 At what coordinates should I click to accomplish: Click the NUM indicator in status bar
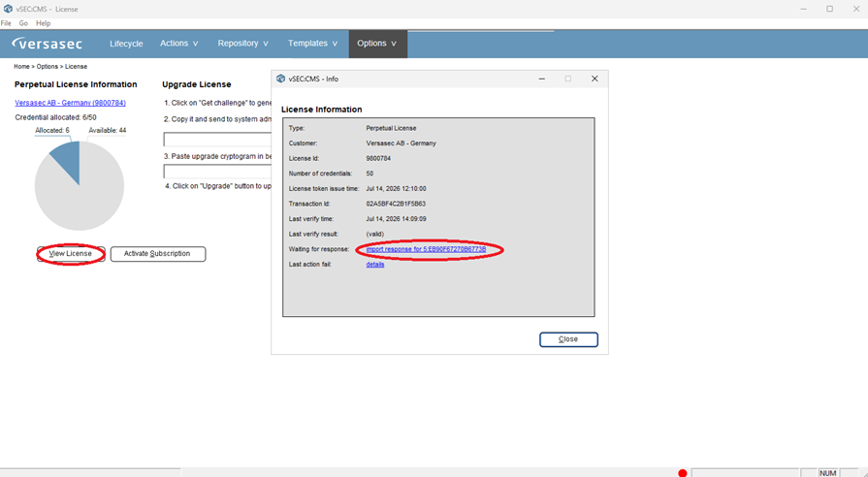pyautogui.click(x=828, y=473)
